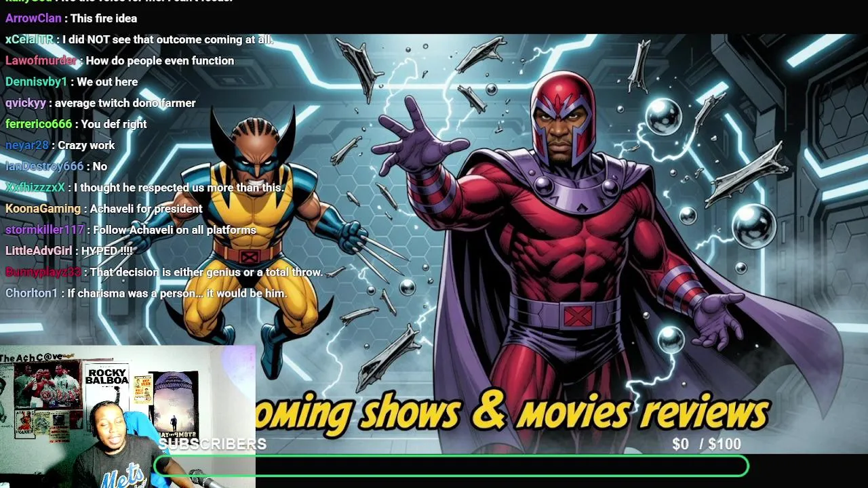Select "I did NOT see that outcome coming" message
Image resolution: width=868 pixels, height=488 pixels.
(x=167, y=39)
